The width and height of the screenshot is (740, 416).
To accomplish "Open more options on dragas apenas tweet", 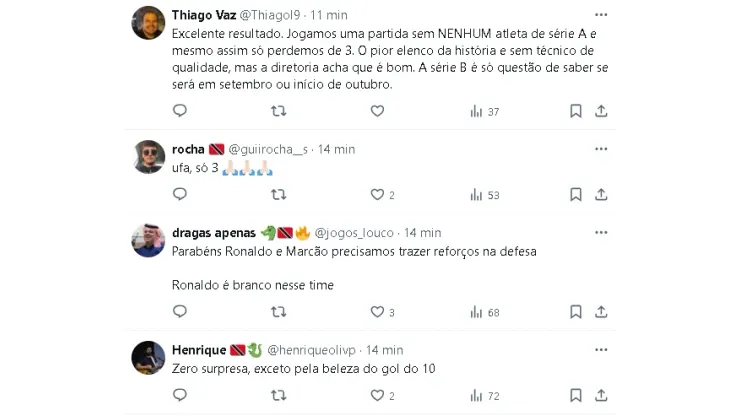I will coord(600,233).
